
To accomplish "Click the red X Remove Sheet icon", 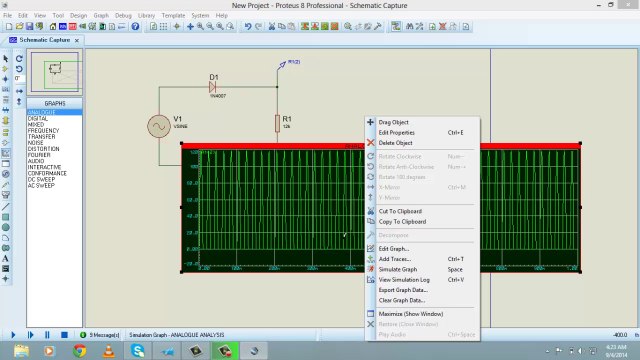I will coord(442,27).
